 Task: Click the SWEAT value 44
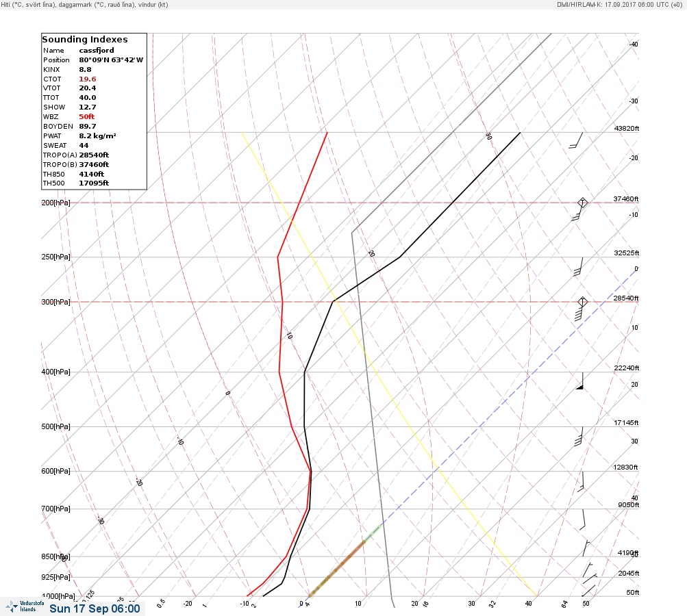tap(84, 145)
